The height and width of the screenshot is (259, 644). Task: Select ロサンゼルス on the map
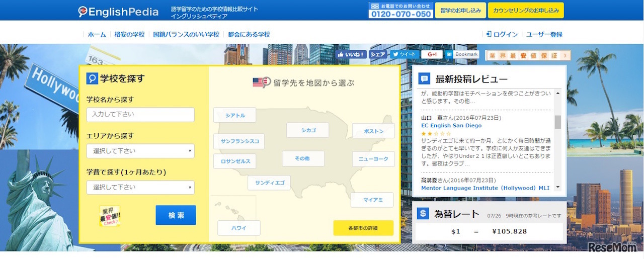[x=234, y=161]
